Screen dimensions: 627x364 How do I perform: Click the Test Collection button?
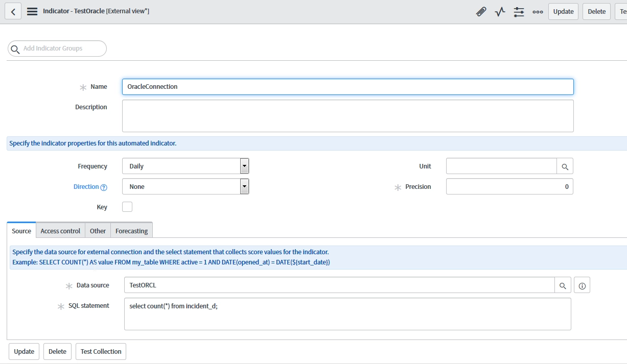(x=100, y=351)
